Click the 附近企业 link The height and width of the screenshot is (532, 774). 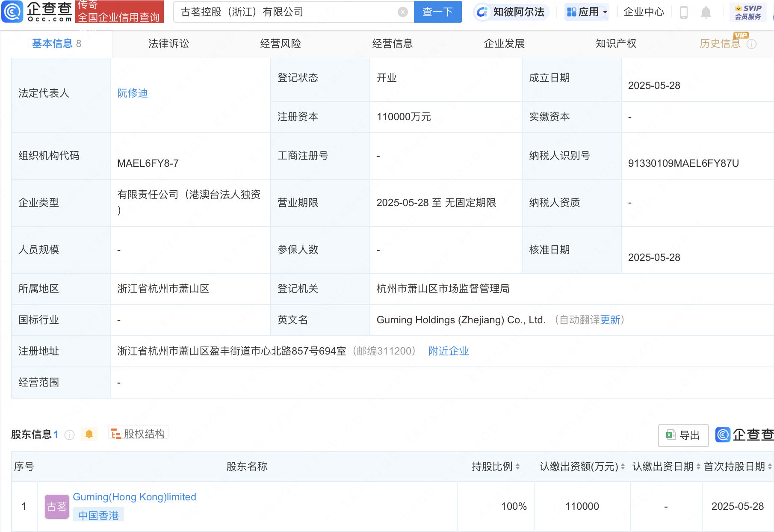(449, 351)
